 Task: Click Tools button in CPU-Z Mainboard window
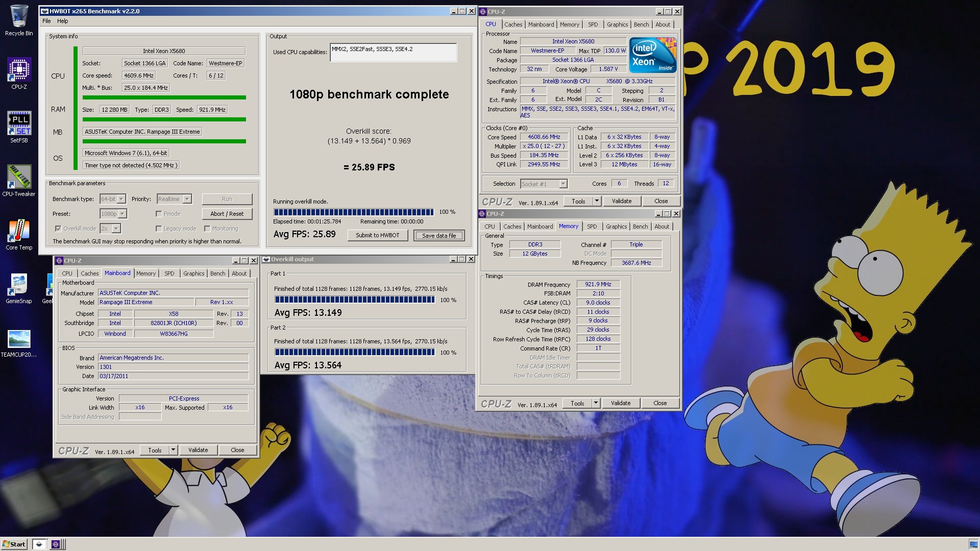pyautogui.click(x=155, y=450)
